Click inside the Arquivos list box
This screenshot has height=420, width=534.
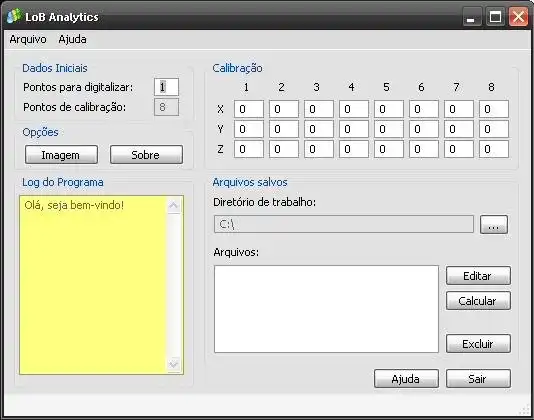(x=326, y=309)
